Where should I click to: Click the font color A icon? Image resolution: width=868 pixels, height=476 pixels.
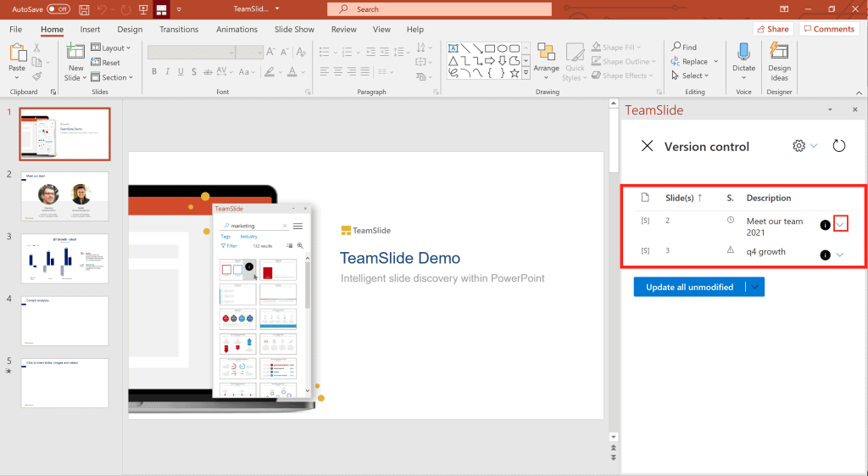[x=292, y=71]
